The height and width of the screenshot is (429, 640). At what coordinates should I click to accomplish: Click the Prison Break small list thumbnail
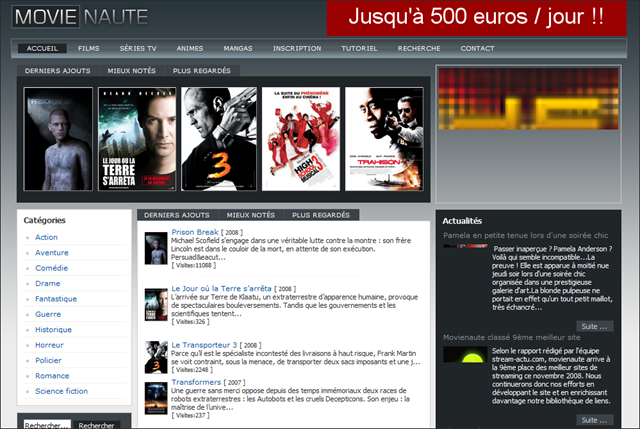click(156, 248)
